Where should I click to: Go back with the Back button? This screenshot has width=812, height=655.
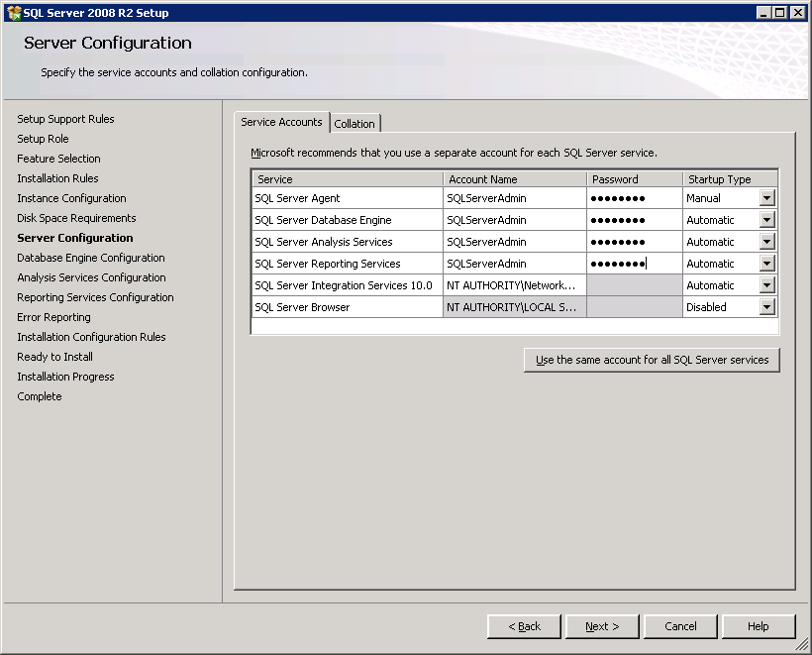coord(524,626)
